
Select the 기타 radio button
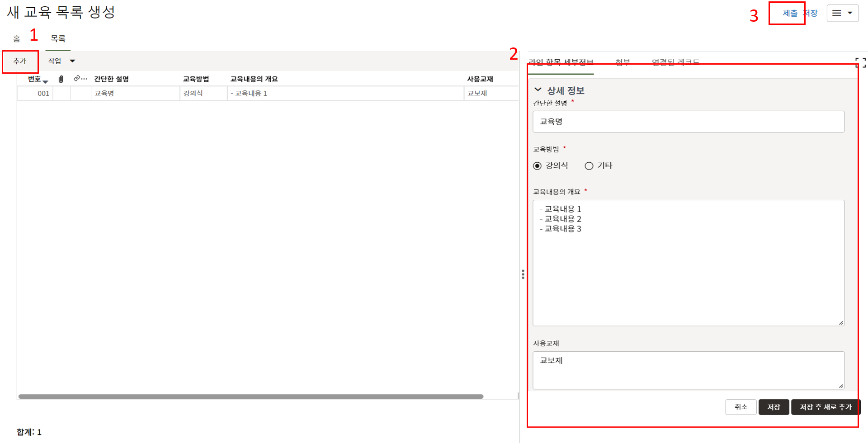(589, 166)
